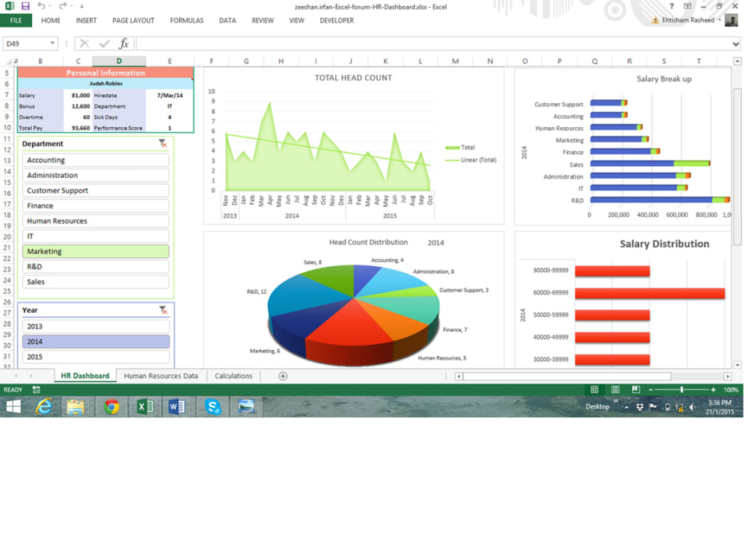The height and width of the screenshot is (560, 748).
Task: Switch to Calculations sheet tab
Action: pos(233,376)
